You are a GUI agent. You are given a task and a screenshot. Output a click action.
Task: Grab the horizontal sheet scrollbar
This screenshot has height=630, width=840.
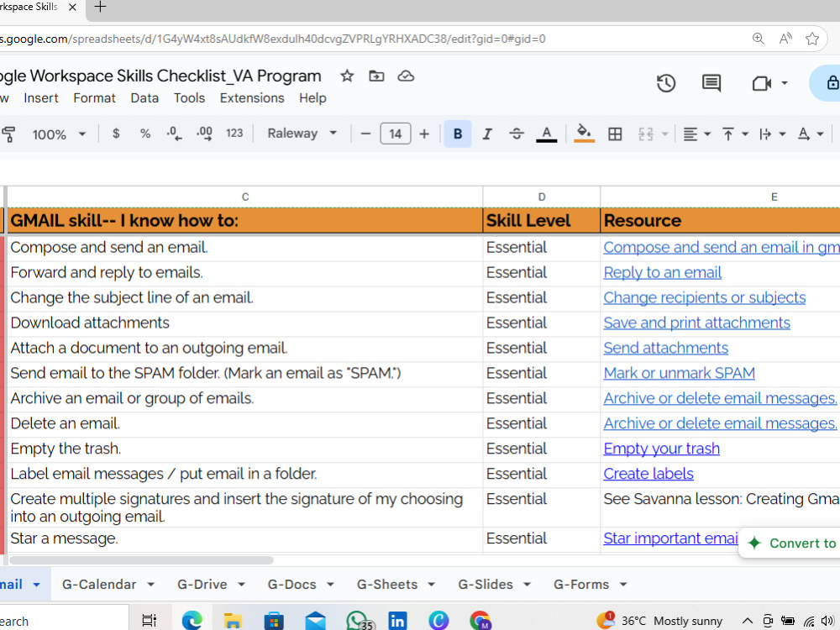coord(141,560)
